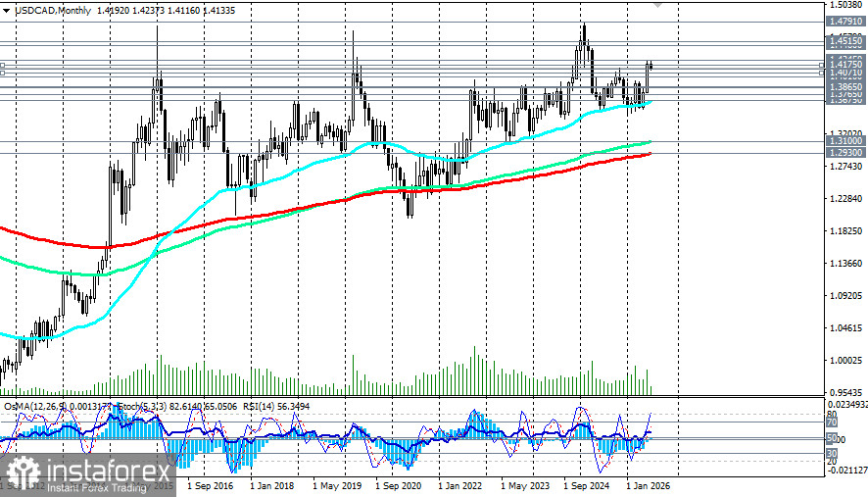Click the indicator level 30 label

pos(832,453)
